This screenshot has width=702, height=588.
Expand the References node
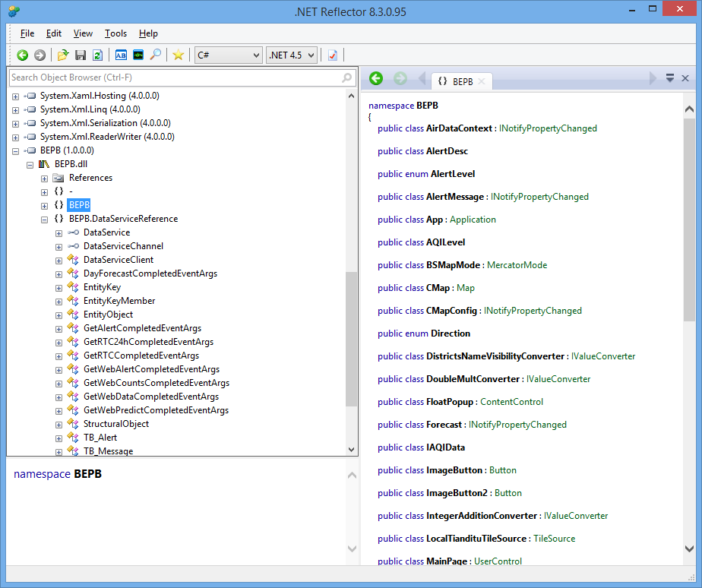(x=44, y=179)
